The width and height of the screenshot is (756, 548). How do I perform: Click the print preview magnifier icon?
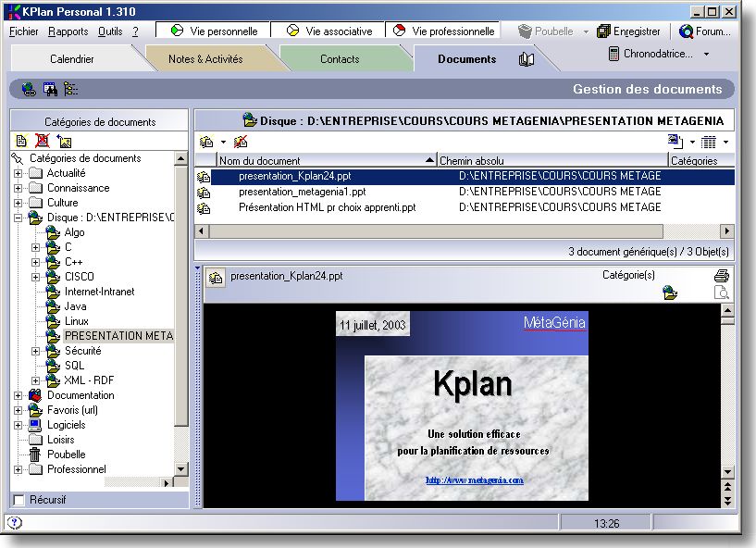tap(721, 293)
